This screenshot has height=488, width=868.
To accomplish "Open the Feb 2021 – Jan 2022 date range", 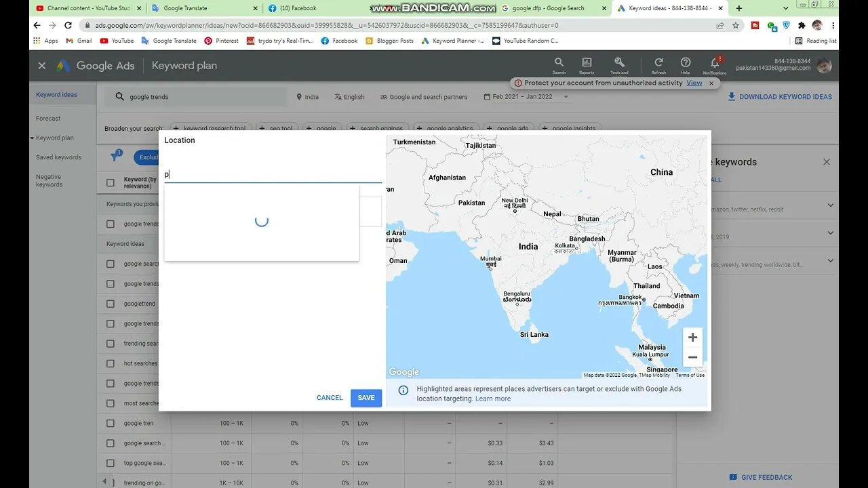I will tap(526, 97).
